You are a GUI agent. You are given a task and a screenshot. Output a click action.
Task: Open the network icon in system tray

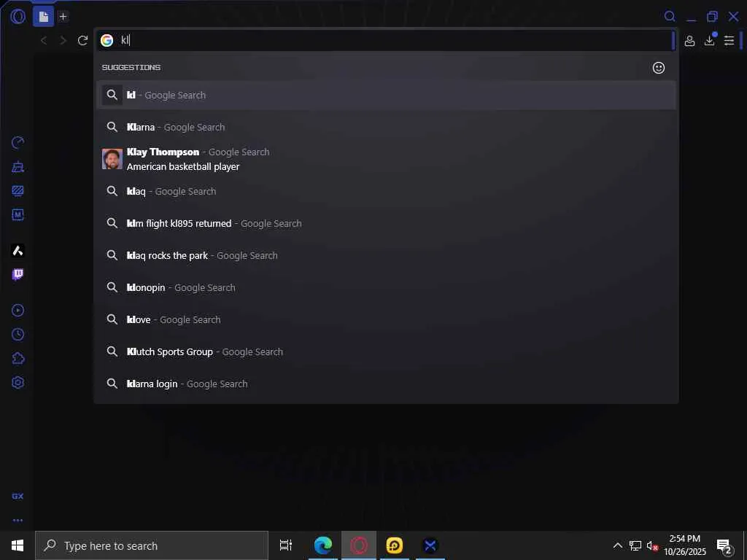pos(635,545)
